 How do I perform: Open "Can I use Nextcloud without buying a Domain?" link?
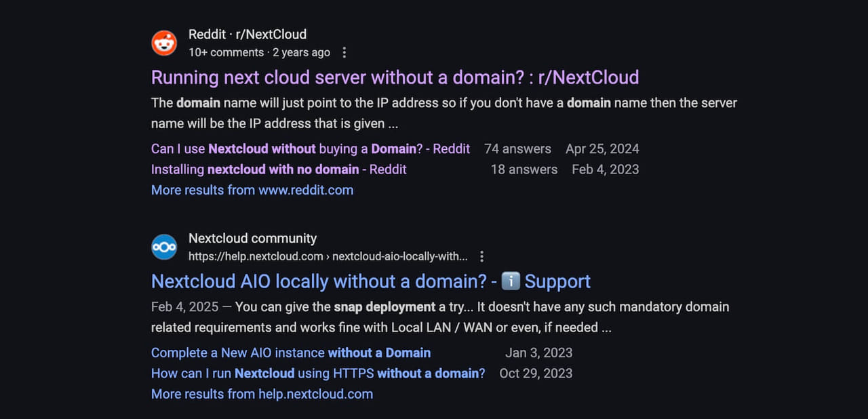point(310,148)
